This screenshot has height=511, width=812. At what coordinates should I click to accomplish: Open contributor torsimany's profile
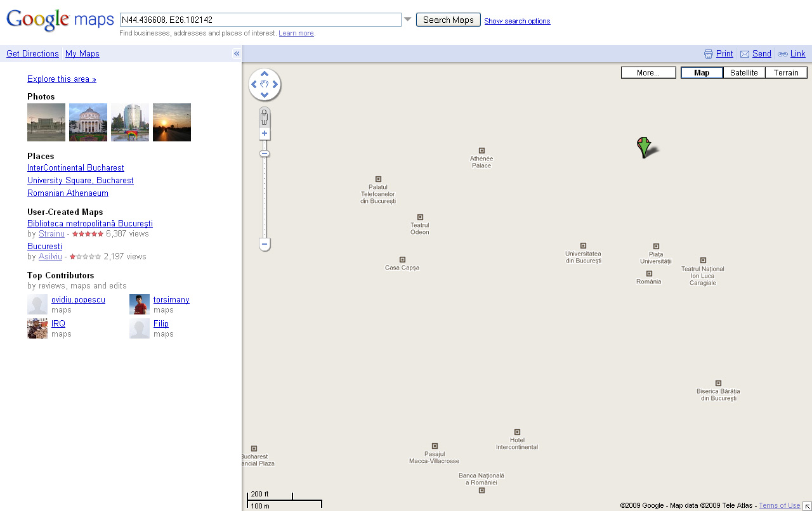[171, 300]
